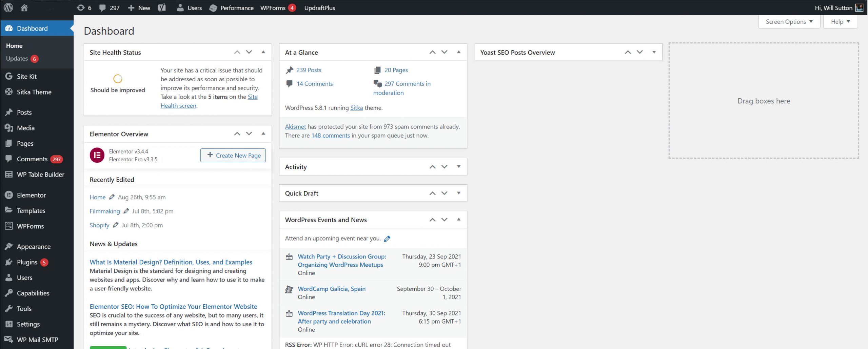Viewport: 868px width, 349px height.
Task: Open UpdraftPlus in top admin bar
Action: pos(319,8)
